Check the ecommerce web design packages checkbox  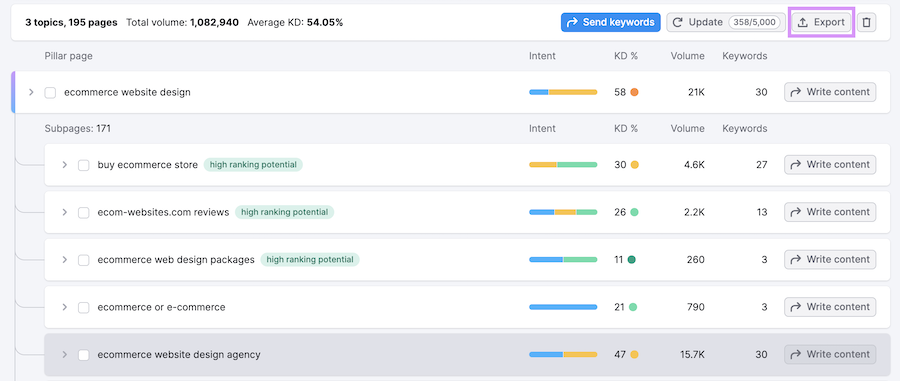[84, 260]
